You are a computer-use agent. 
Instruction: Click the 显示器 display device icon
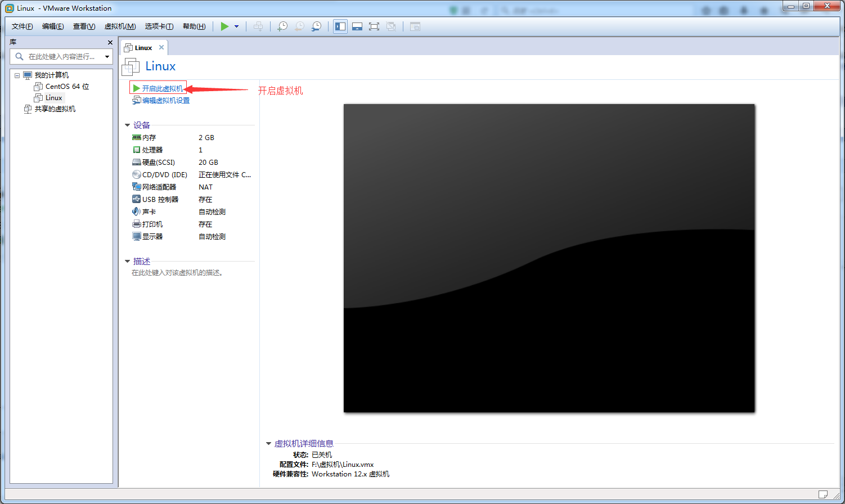(136, 236)
